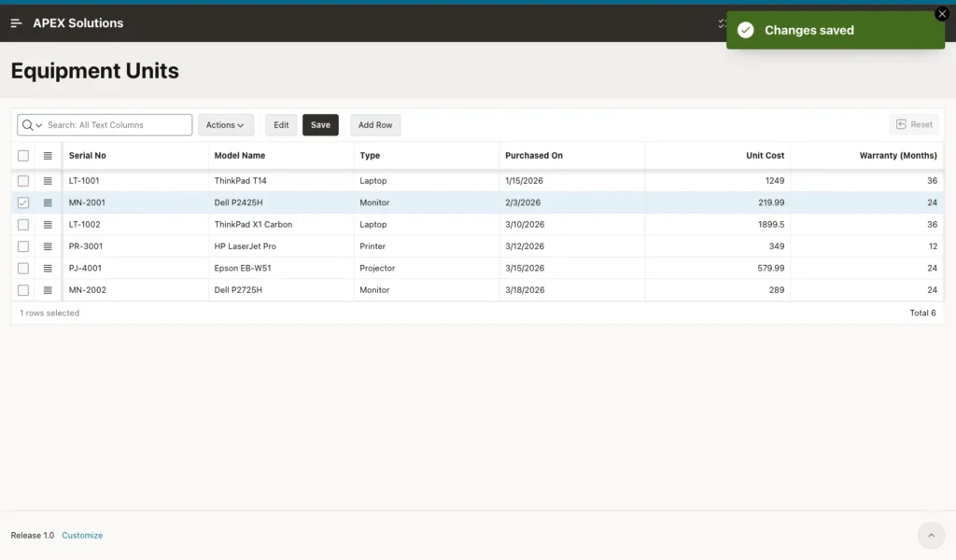Toggle the select-all rows checkbox
Screen dimensions: 956x560
[x=23, y=156]
